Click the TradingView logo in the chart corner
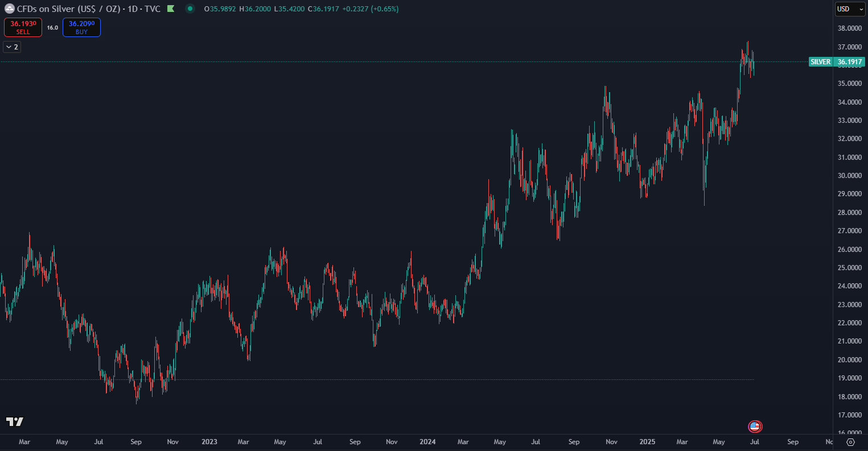Screen dimensions: 868x451 pos(15,421)
